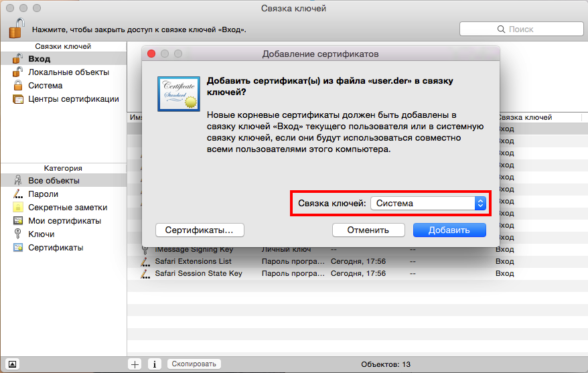Click the magnifier icon in search field
Image resolution: width=588 pixels, height=373 pixels.
[x=501, y=29]
